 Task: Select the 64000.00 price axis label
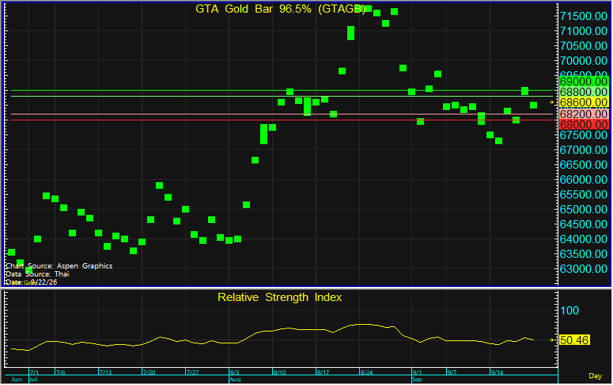point(584,239)
